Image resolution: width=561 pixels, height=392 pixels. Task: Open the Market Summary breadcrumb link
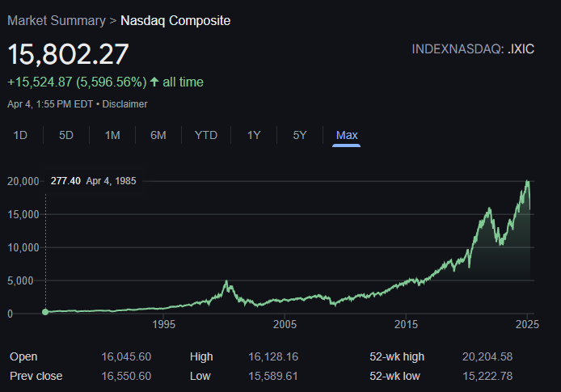coord(57,21)
